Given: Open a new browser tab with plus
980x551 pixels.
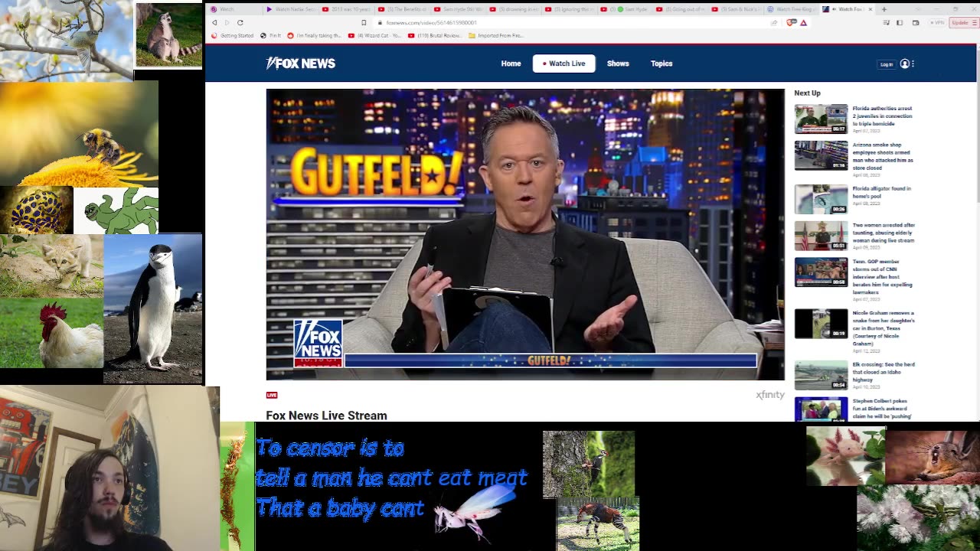Looking at the screenshot, I should pyautogui.click(x=884, y=9).
